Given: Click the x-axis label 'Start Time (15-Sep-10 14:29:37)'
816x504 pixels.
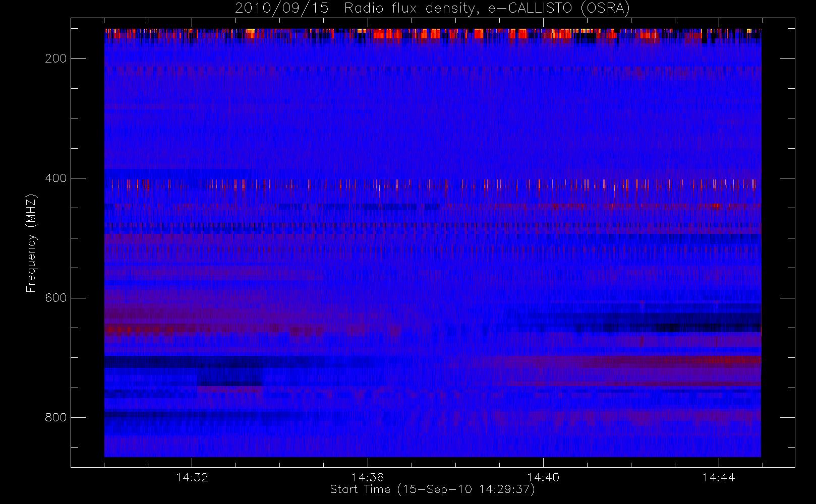Looking at the screenshot, I should (x=433, y=489).
